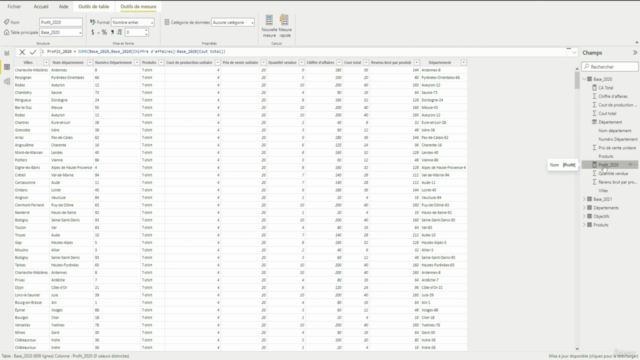The width and height of the screenshot is (640, 360).
Task: Select Cout de production field in Champs
Action: tap(617, 105)
